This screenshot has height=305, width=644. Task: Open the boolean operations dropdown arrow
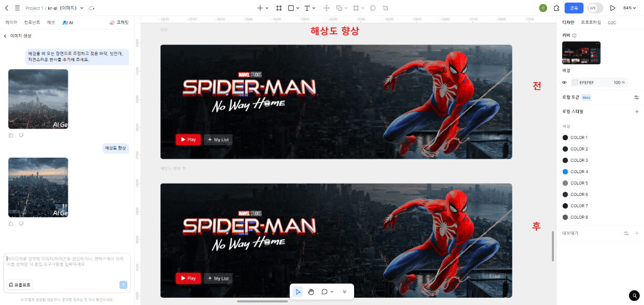point(346,8)
